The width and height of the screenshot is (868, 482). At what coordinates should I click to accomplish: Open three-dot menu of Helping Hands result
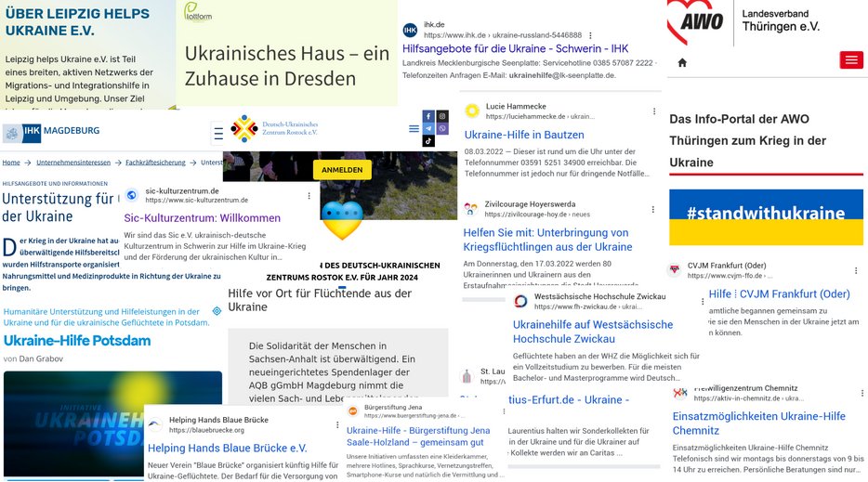pos(337,425)
